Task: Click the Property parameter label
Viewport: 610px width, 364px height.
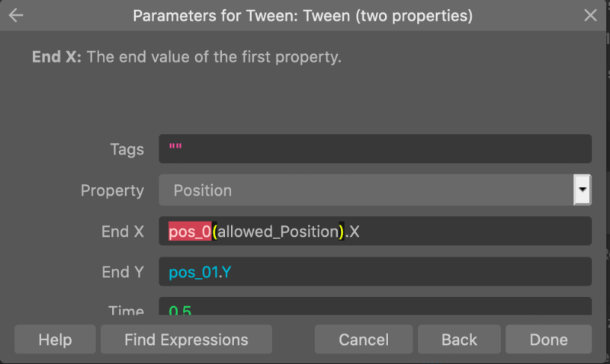Action: coord(112,190)
